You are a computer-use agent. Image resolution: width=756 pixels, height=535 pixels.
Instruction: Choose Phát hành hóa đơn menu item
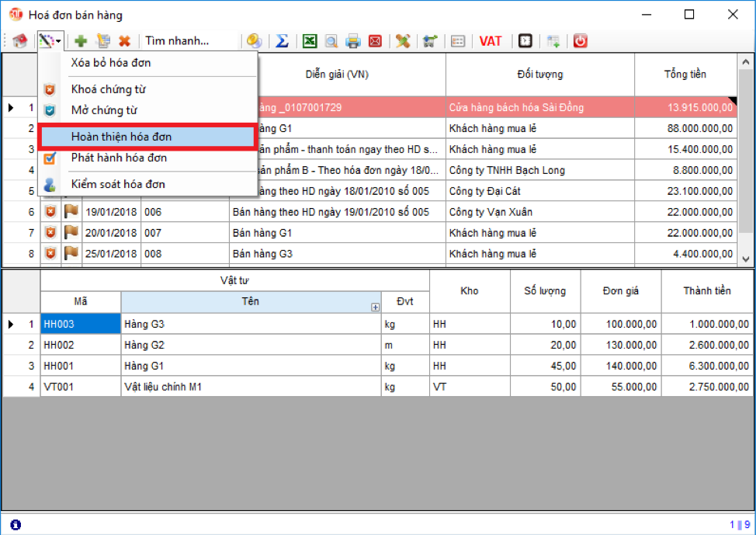[x=147, y=158]
